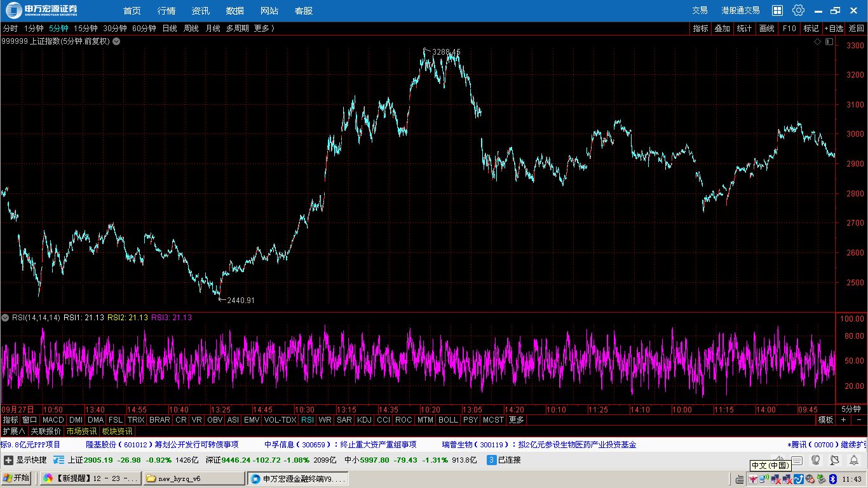The width and height of the screenshot is (868, 488).
Task: Collapse RSI pane via circular chevron icon
Action: (6, 317)
